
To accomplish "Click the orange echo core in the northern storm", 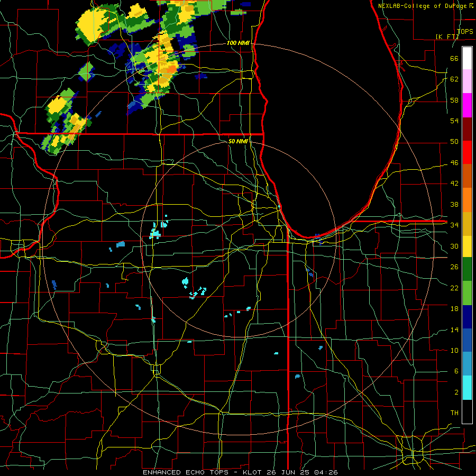I will click(x=171, y=69).
